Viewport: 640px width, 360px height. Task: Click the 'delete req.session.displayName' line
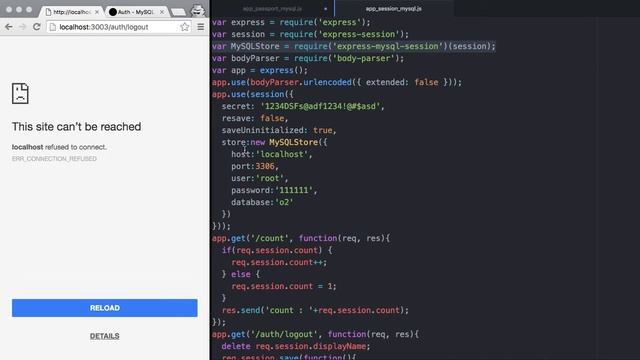click(296, 346)
